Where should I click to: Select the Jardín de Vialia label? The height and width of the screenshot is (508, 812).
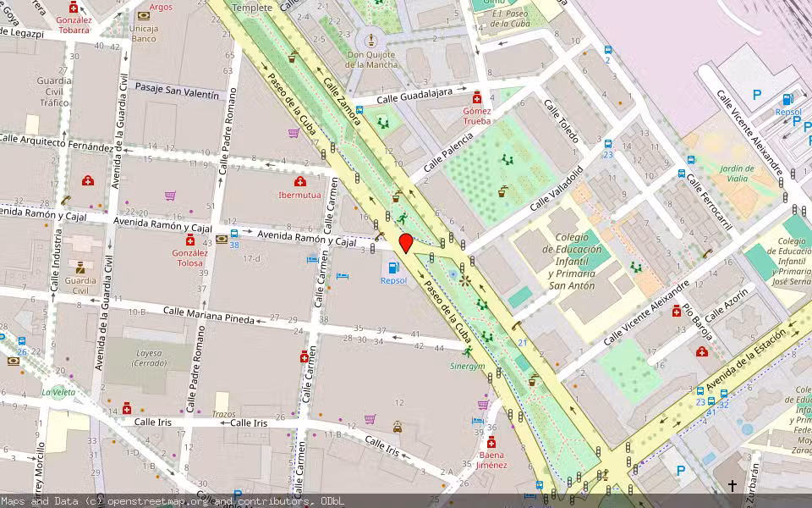pos(737,173)
